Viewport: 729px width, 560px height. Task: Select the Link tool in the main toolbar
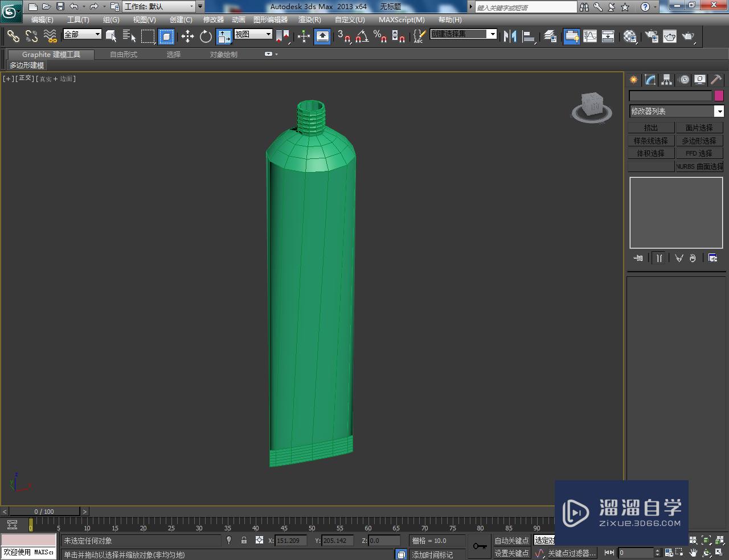click(x=13, y=36)
